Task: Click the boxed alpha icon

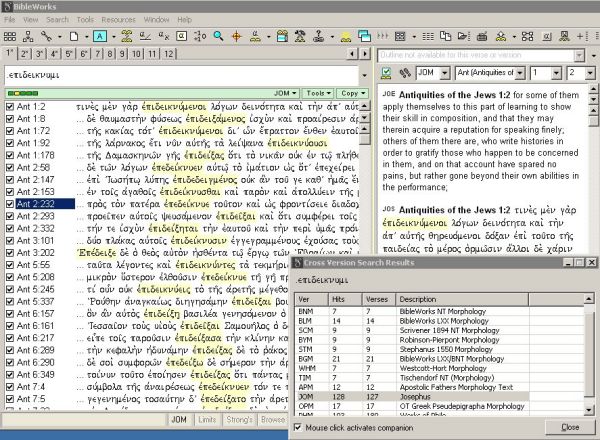Action: [181, 36]
